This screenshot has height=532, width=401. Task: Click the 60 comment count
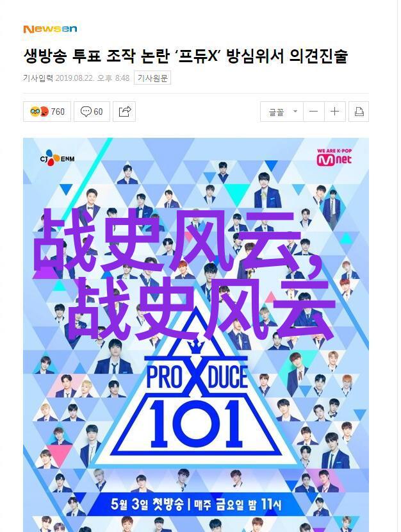coord(98,112)
